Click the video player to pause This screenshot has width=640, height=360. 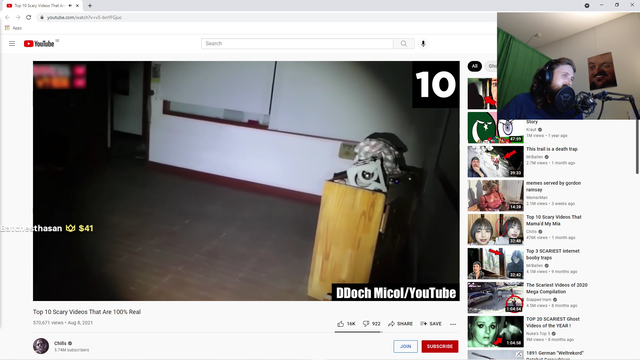246,181
